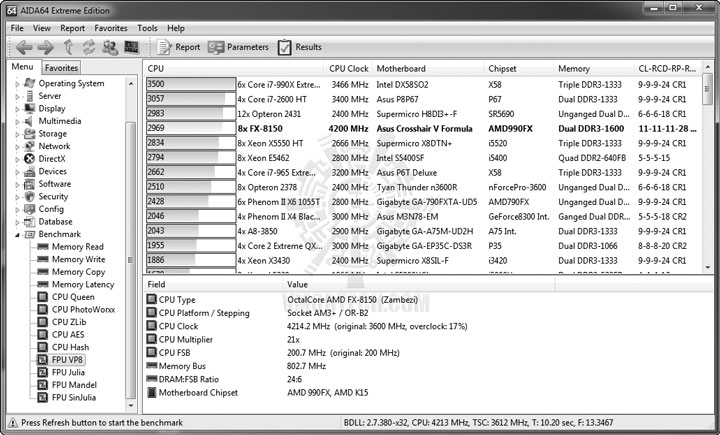720x435 pixels.
Task: Click the Refresh toolbar icon
Action: pyautogui.click(x=89, y=47)
